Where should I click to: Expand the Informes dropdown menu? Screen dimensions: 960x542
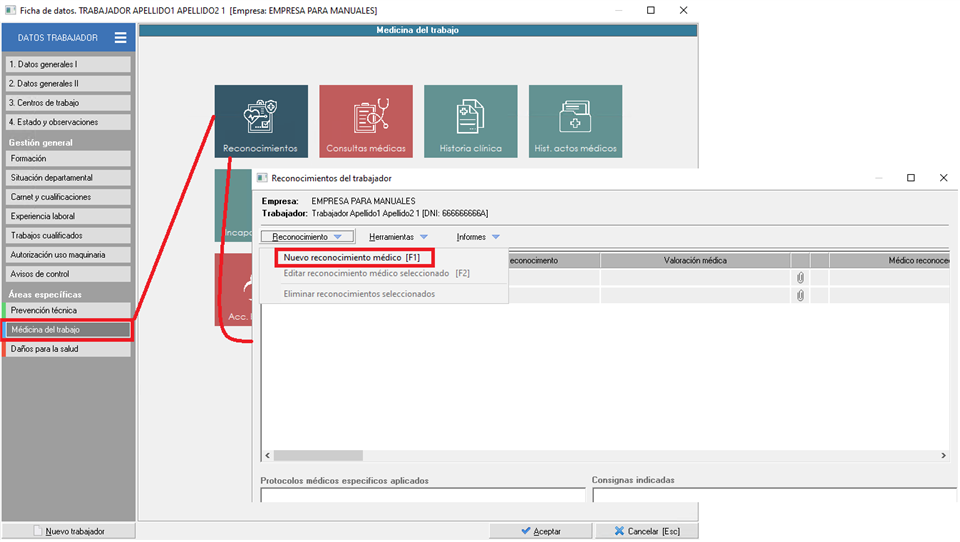coord(478,237)
